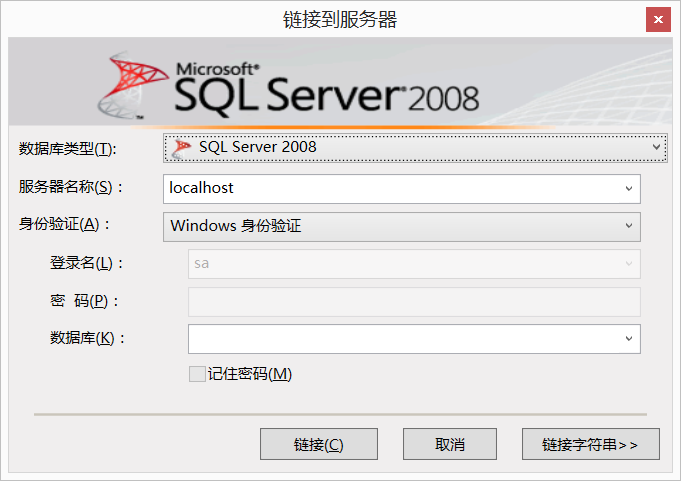
Task: Click the 取消 button
Action: click(x=450, y=444)
